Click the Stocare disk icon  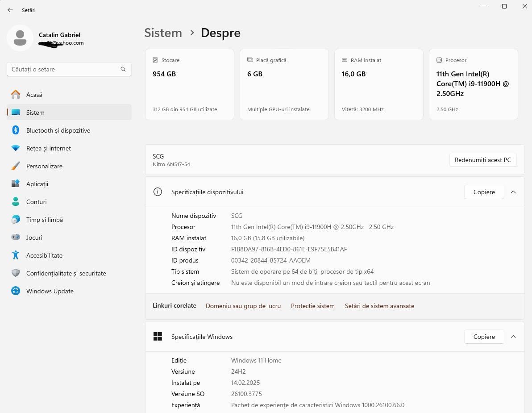[155, 60]
